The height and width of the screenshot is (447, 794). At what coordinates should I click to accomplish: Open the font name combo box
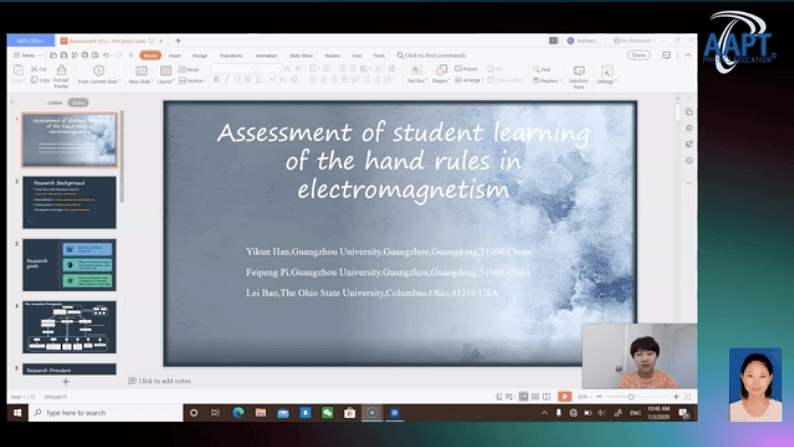tap(232, 68)
